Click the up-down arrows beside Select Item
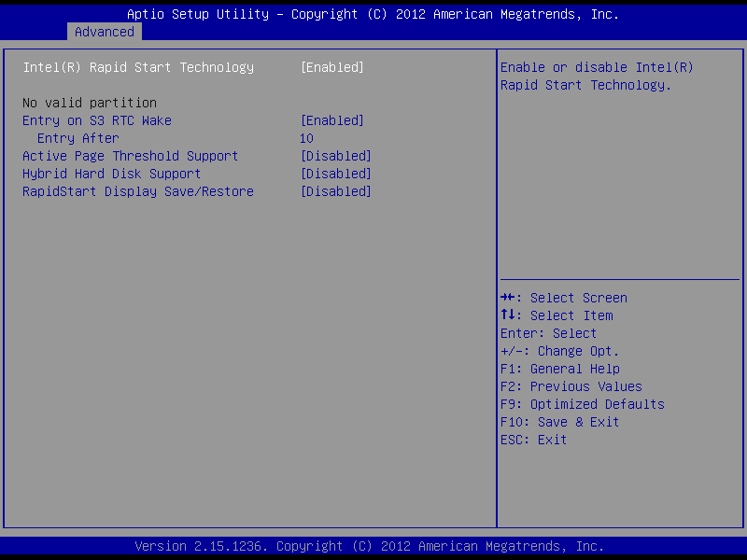This screenshot has width=747, height=560. point(509,315)
